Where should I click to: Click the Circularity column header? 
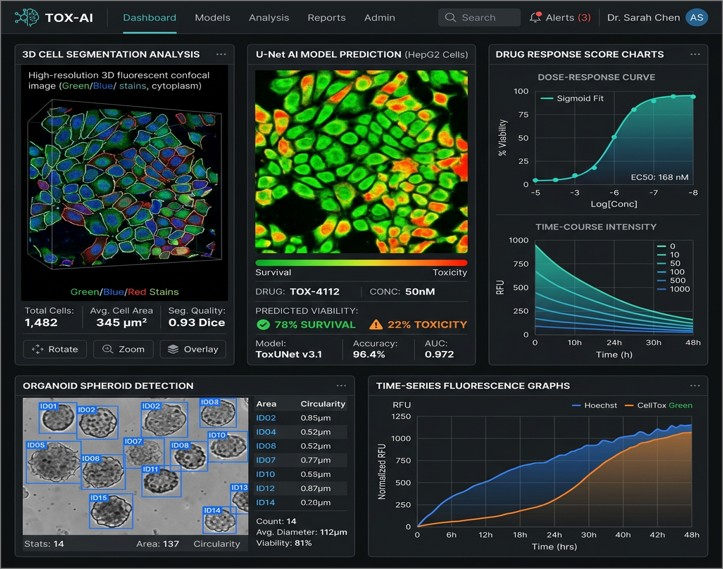(323, 404)
